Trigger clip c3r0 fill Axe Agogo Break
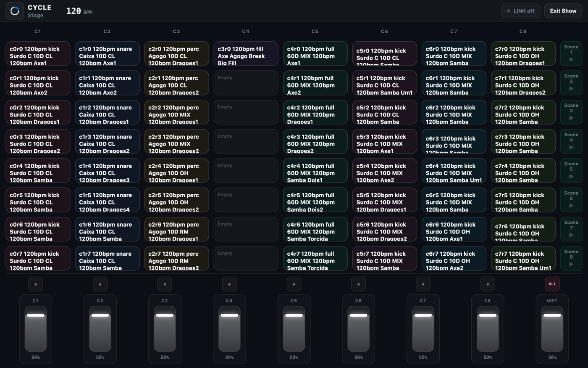This screenshot has height=368, width=588. (246, 53)
